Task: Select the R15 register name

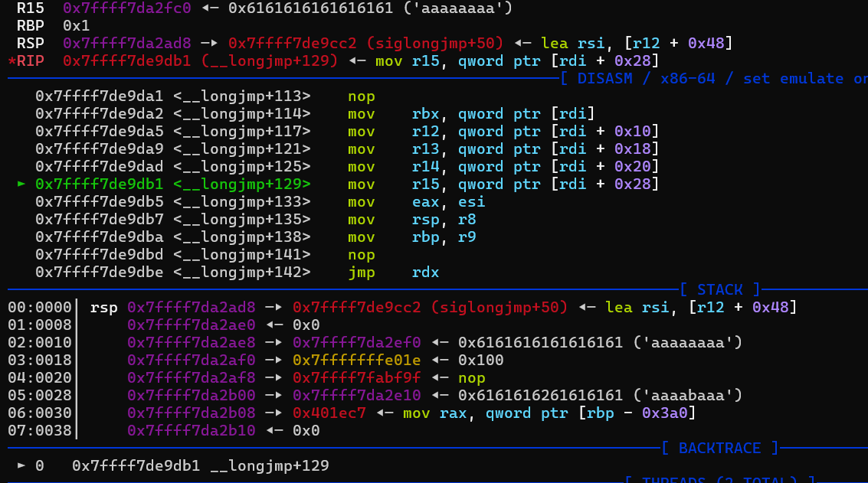Action: coord(30,8)
